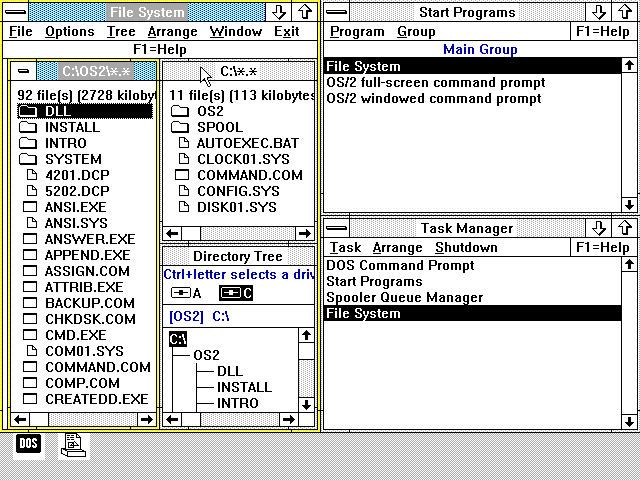Click F1=Help bar in File System
640x480 pixels.
[160, 49]
